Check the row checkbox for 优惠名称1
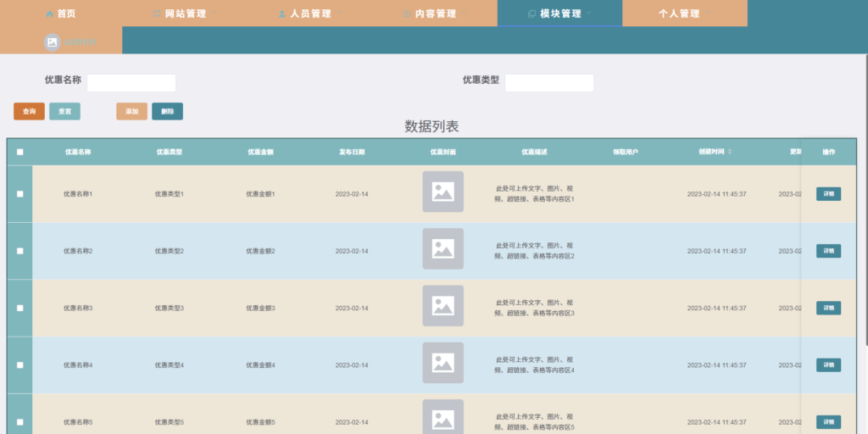The width and height of the screenshot is (868, 434). (20, 194)
